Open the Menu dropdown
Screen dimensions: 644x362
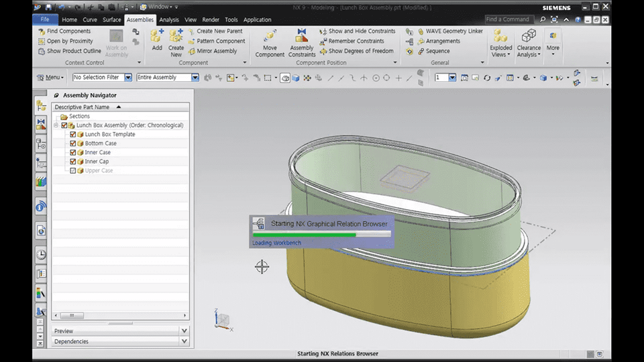pyautogui.click(x=50, y=77)
